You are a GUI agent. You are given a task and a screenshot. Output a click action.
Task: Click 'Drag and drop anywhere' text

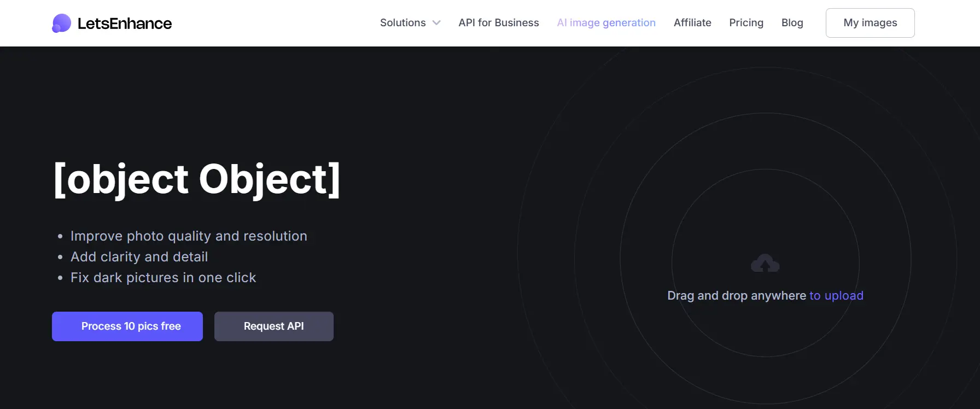[x=737, y=296]
